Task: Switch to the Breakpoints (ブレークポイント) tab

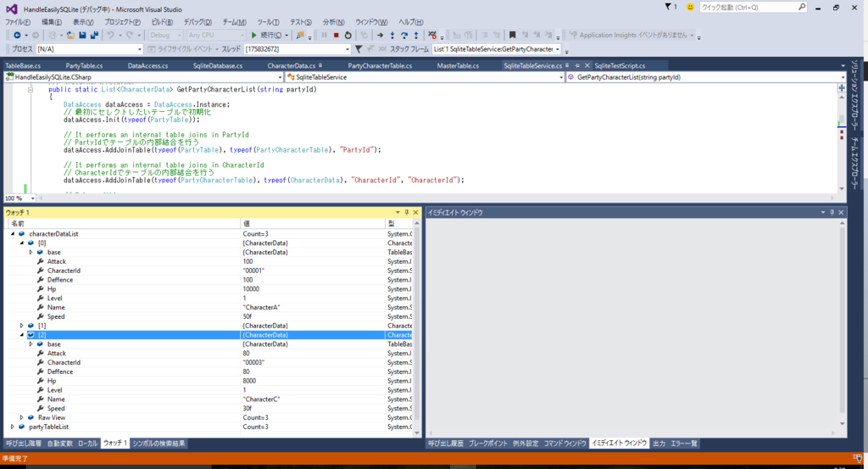Action: coord(487,443)
